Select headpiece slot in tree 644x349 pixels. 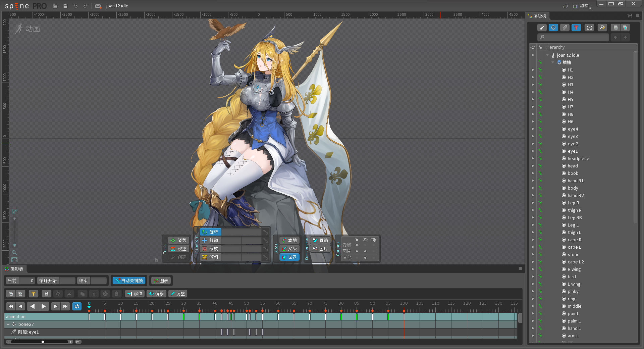[x=578, y=158]
